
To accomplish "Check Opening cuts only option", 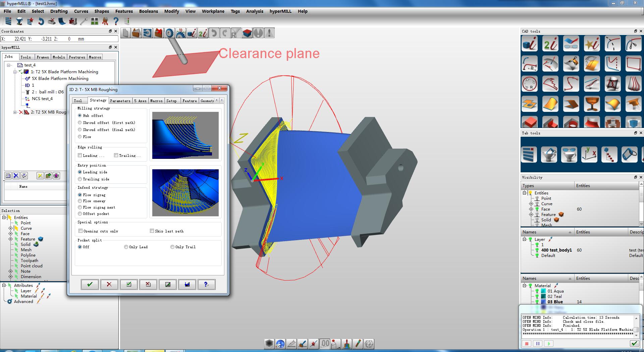I will [x=80, y=231].
